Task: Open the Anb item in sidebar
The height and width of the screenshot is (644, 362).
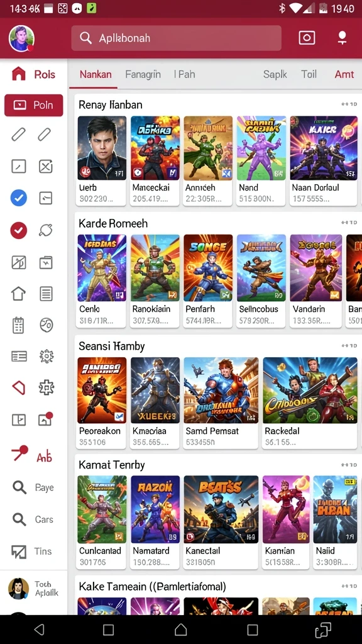Action: [32, 454]
